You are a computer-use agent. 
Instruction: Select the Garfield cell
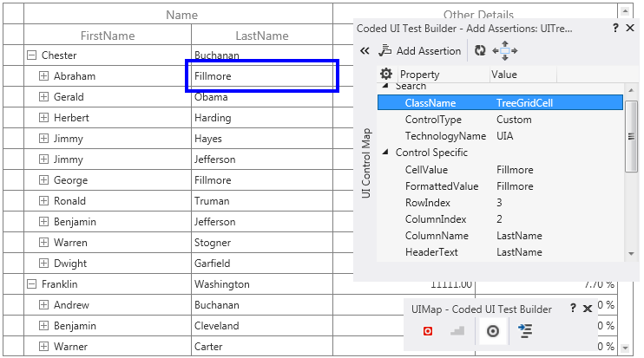[262, 264]
